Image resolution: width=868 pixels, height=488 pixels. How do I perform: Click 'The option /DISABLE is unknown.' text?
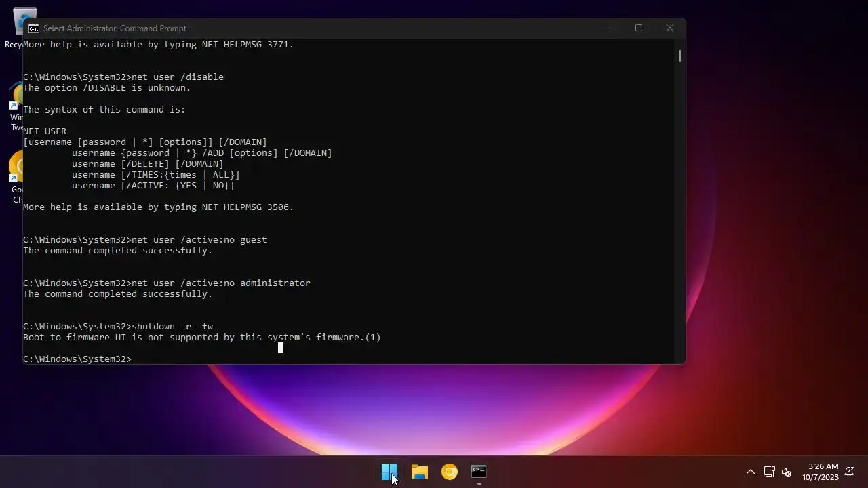tap(107, 87)
